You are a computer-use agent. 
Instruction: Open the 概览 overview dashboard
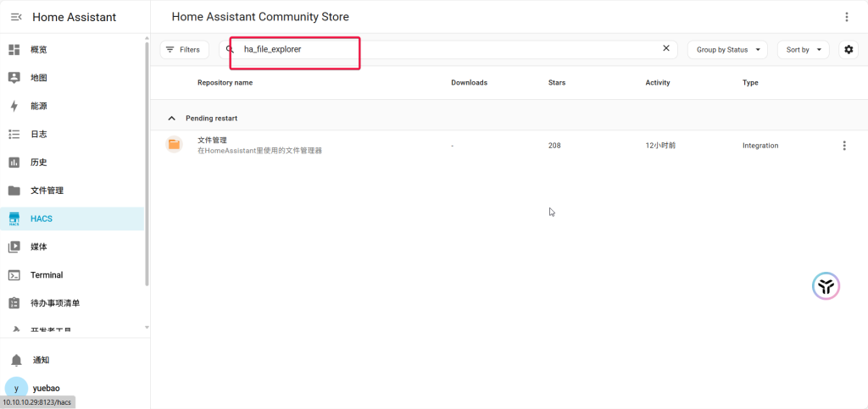(72, 50)
